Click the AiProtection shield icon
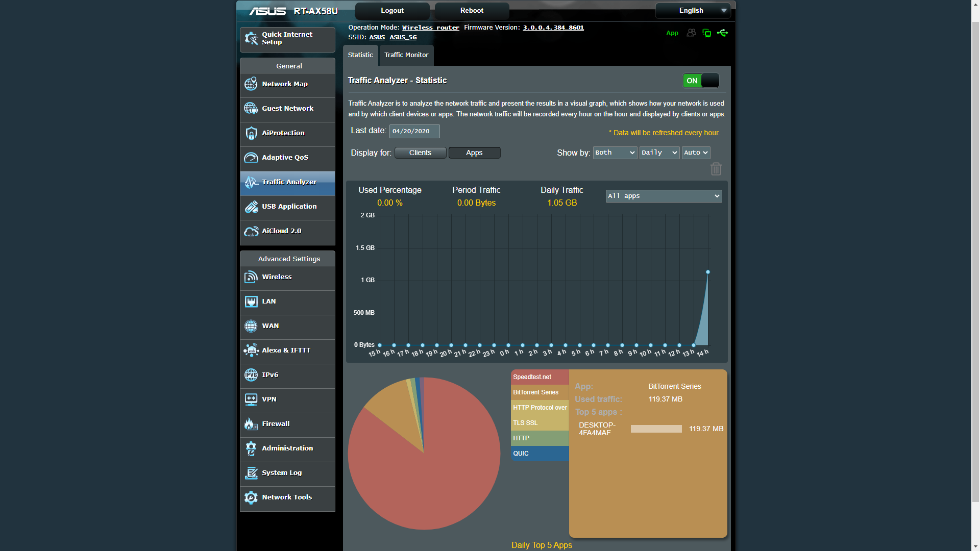Viewport: 980px width, 551px height. tap(251, 133)
